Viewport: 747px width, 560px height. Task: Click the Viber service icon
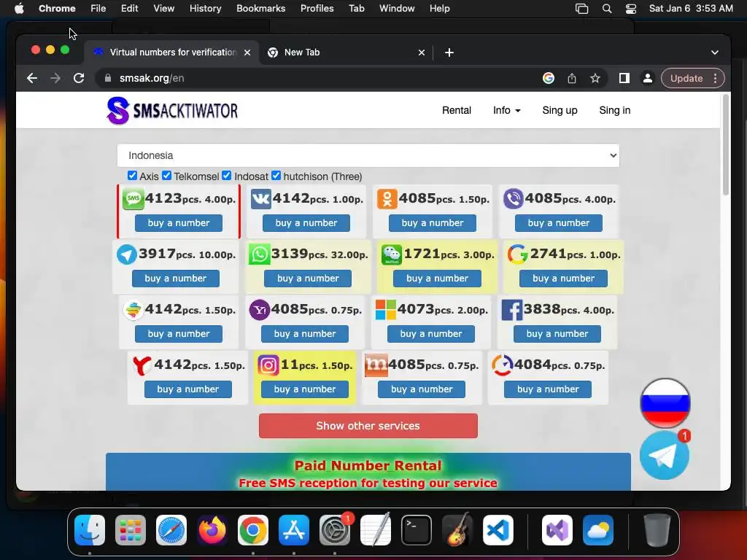pos(513,198)
